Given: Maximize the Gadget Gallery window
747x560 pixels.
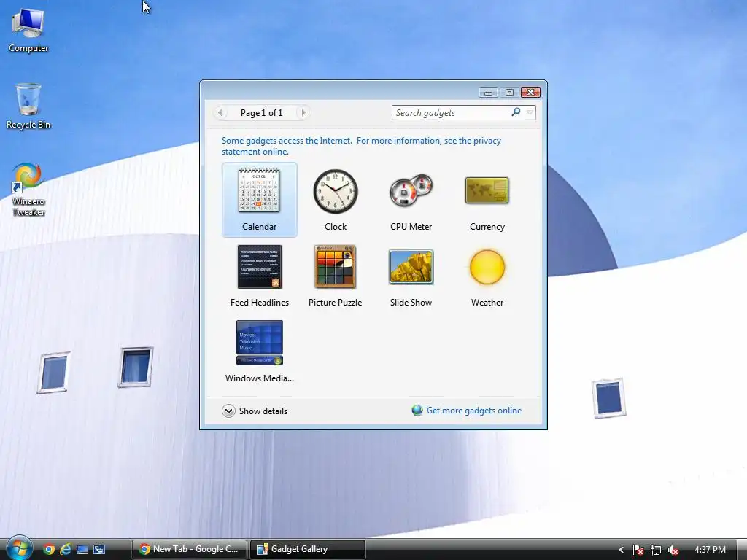Looking at the screenshot, I should [x=509, y=92].
